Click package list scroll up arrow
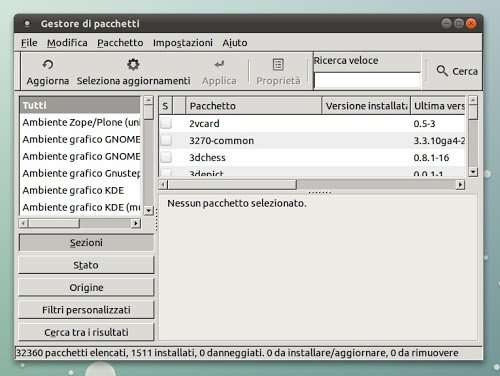Screen dimensions: 500x376 [x=473, y=100]
